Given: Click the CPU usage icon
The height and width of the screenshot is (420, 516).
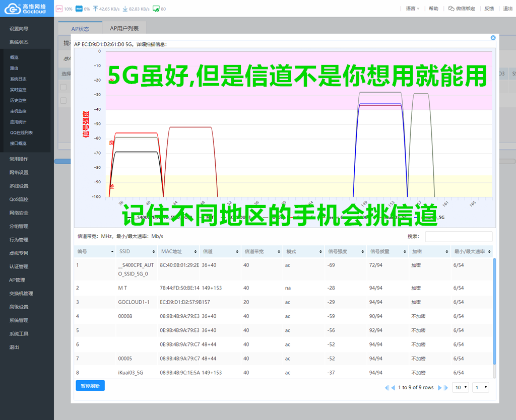Looking at the screenshot, I should tap(59, 9).
